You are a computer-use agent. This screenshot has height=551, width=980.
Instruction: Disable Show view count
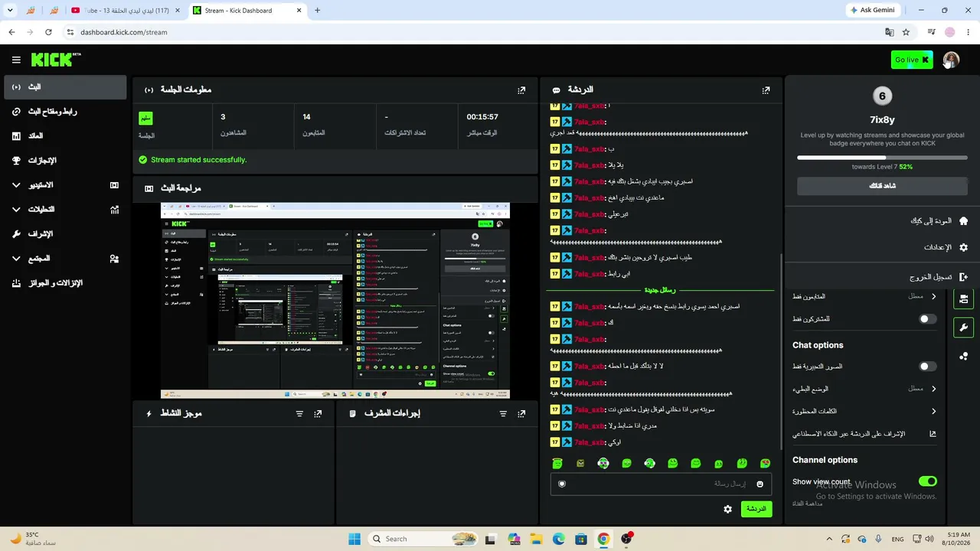point(927,481)
